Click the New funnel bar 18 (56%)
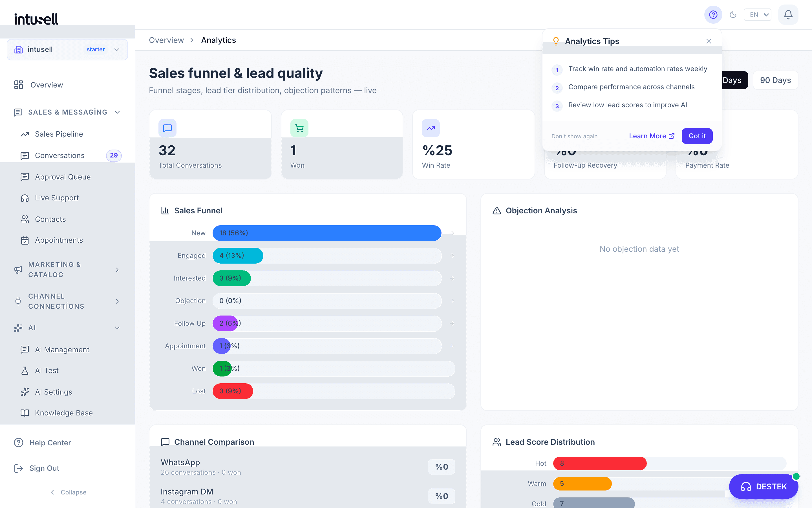Viewport: 812px width, 508px height. (x=327, y=233)
